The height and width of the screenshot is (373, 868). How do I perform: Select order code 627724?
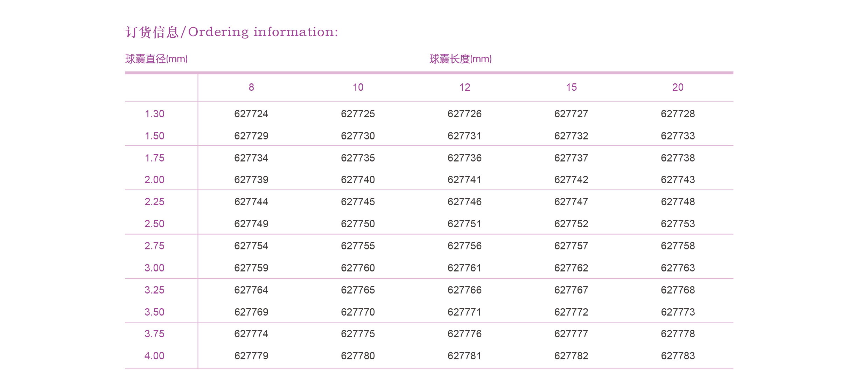tap(251, 114)
